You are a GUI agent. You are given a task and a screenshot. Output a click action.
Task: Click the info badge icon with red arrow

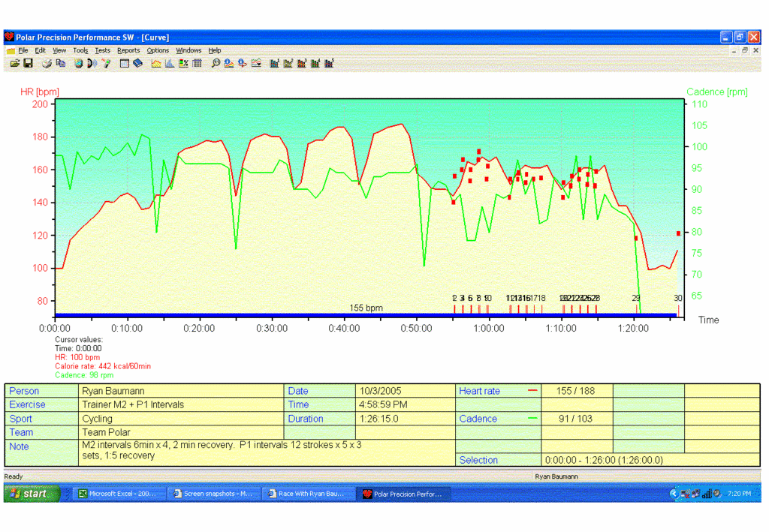243,63
